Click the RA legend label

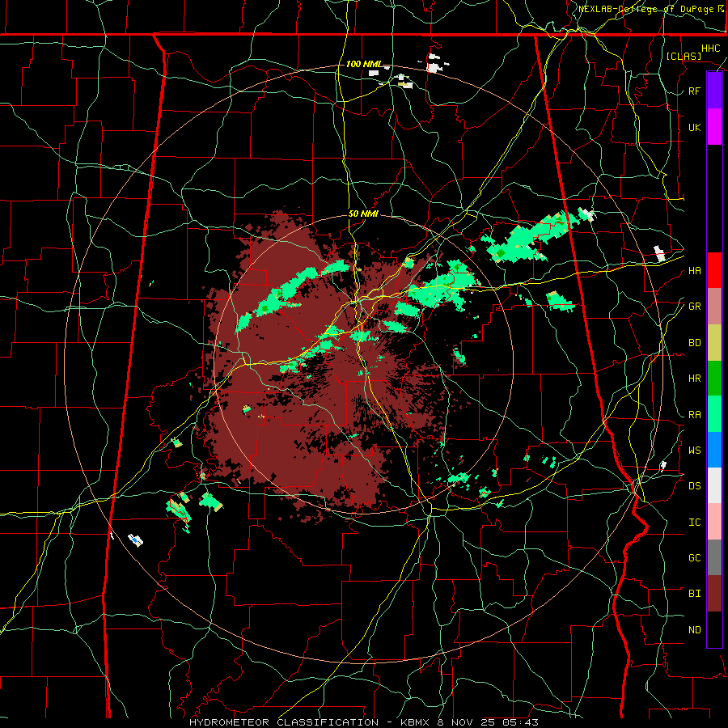[x=694, y=415]
